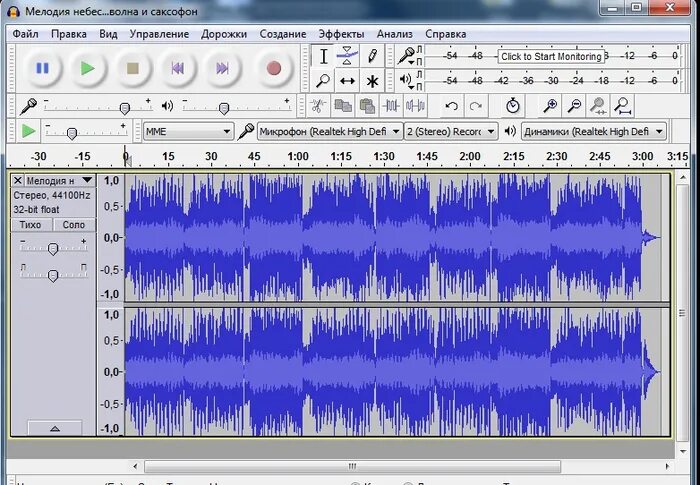Click the Silence audio icon
Screen dimensions: 700x485
click(x=415, y=106)
